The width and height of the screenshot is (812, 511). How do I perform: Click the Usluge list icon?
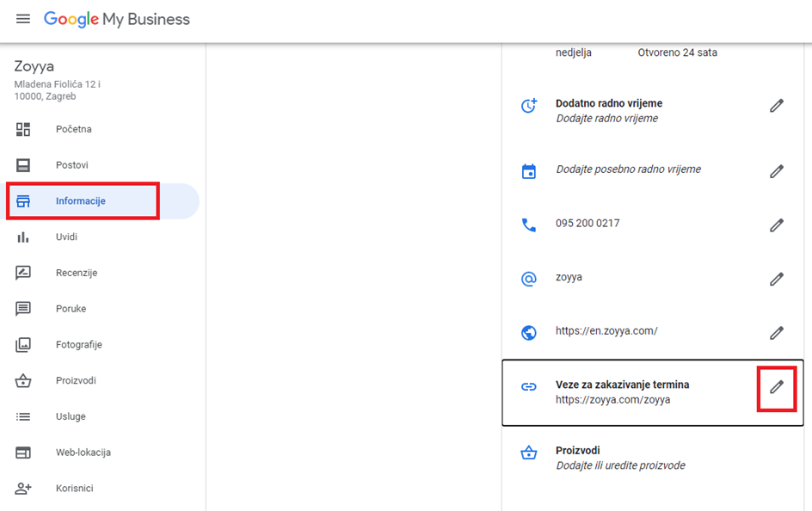click(22, 416)
